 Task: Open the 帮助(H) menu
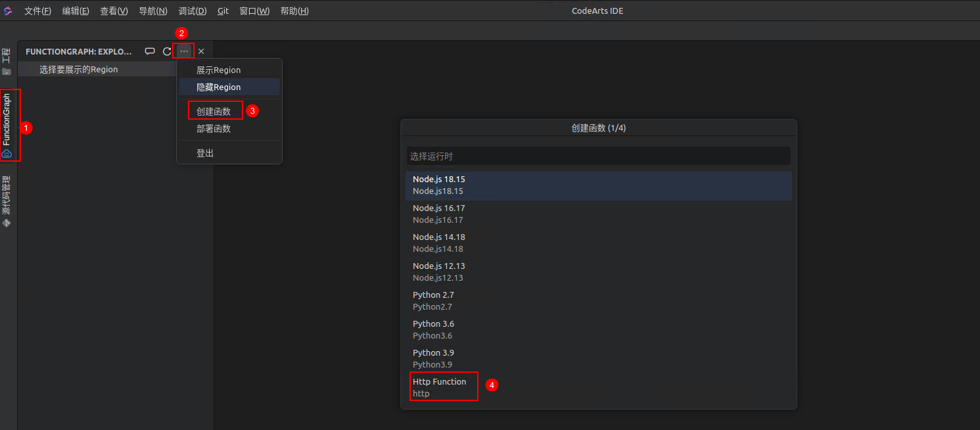coord(294,11)
